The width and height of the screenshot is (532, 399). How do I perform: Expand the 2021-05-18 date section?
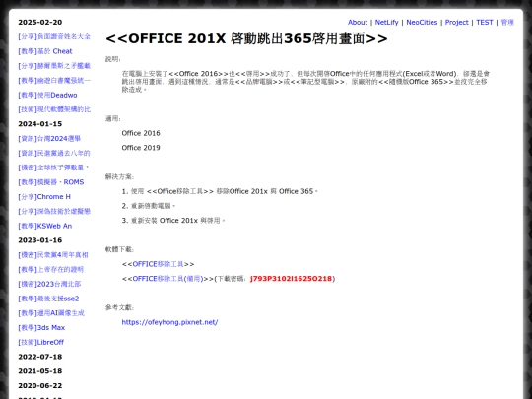click(40, 371)
